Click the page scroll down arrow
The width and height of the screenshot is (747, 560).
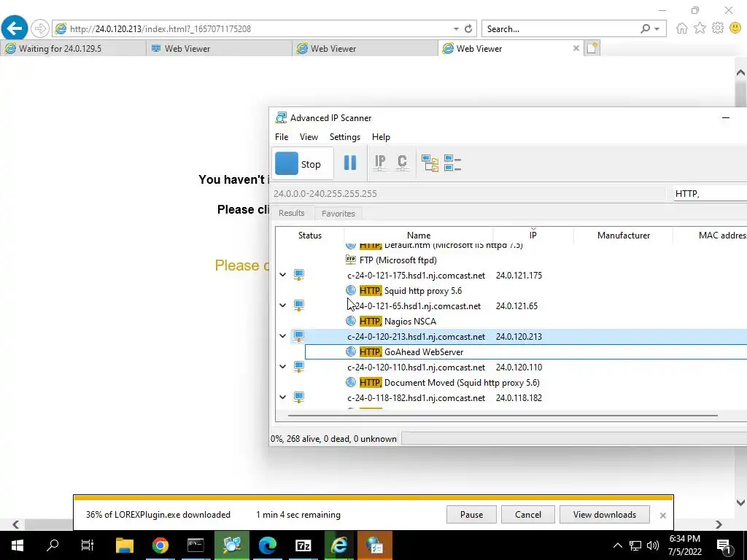[x=740, y=502]
